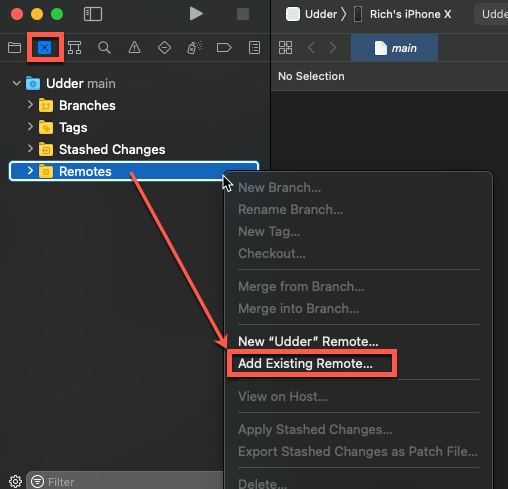This screenshot has height=489, width=508.
Task: Toggle the navigator sidebar panel button
Action: point(93,14)
